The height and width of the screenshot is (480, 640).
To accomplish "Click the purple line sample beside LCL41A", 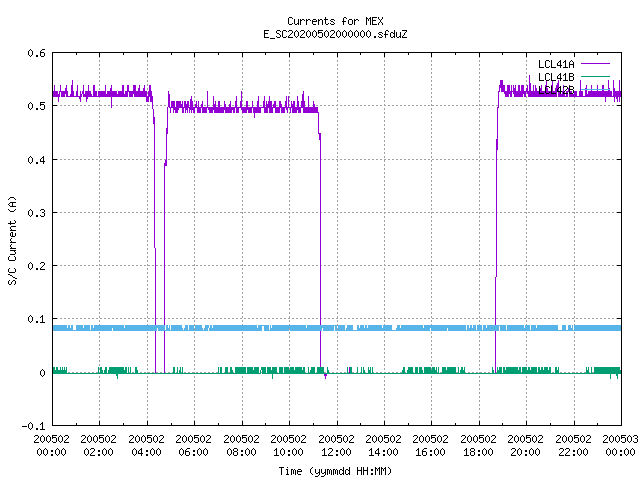I will 595,64.
